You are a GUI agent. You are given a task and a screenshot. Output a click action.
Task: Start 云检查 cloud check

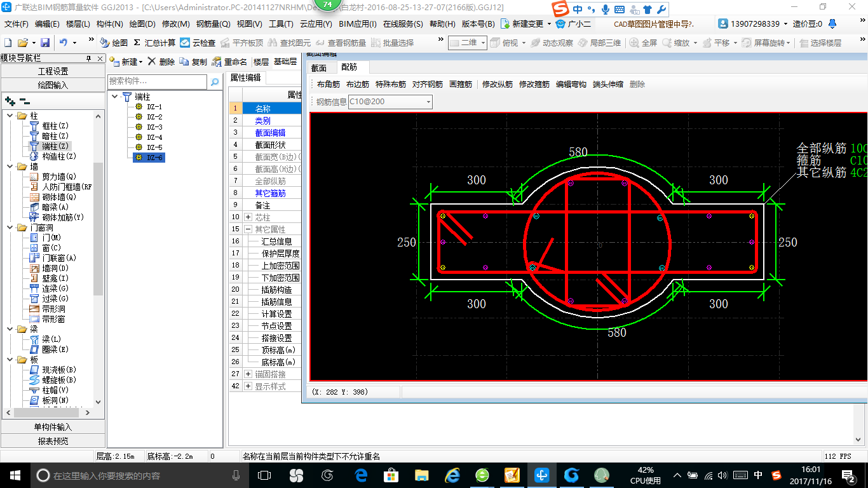tap(198, 43)
